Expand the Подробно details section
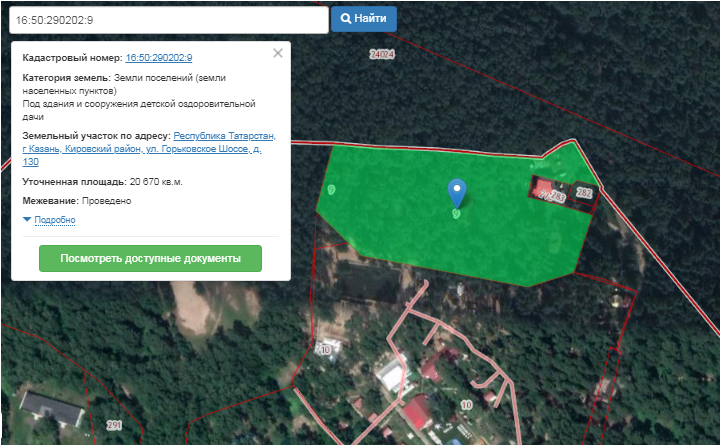 pos(55,220)
